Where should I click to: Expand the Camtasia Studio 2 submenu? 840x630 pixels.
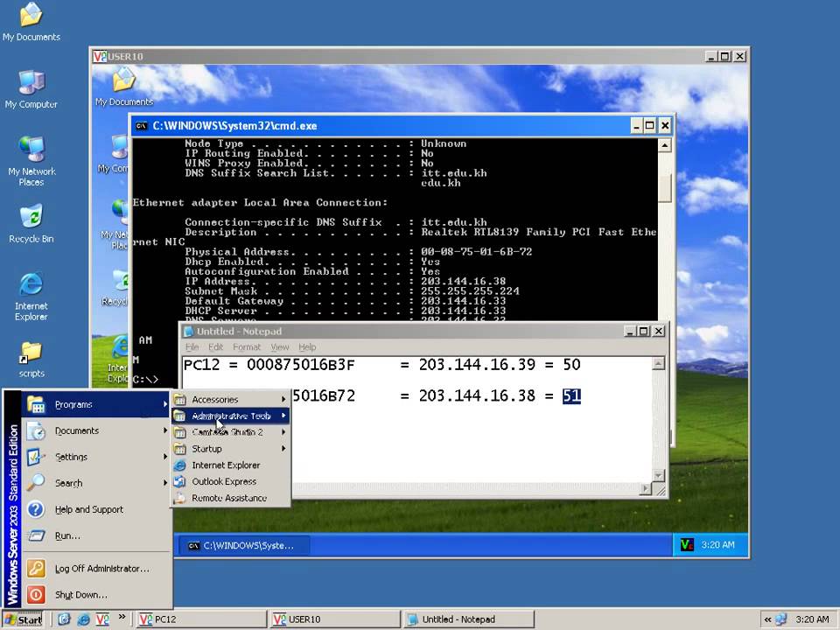[x=231, y=431]
